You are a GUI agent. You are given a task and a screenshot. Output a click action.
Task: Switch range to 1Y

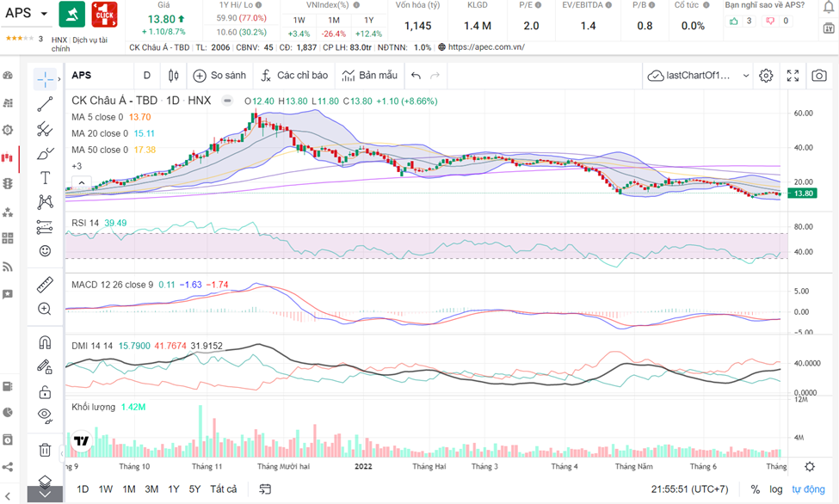pyautogui.click(x=174, y=489)
